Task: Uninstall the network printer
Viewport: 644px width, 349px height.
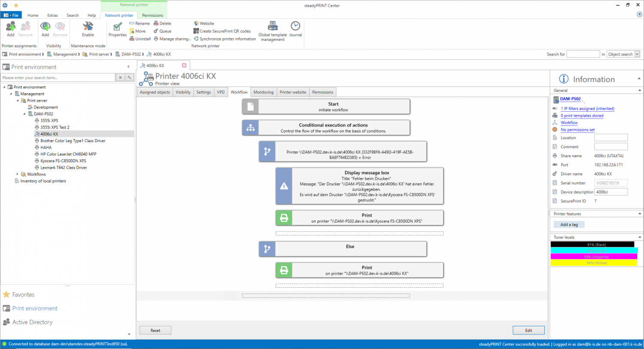Action: click(x=140, y=38)
